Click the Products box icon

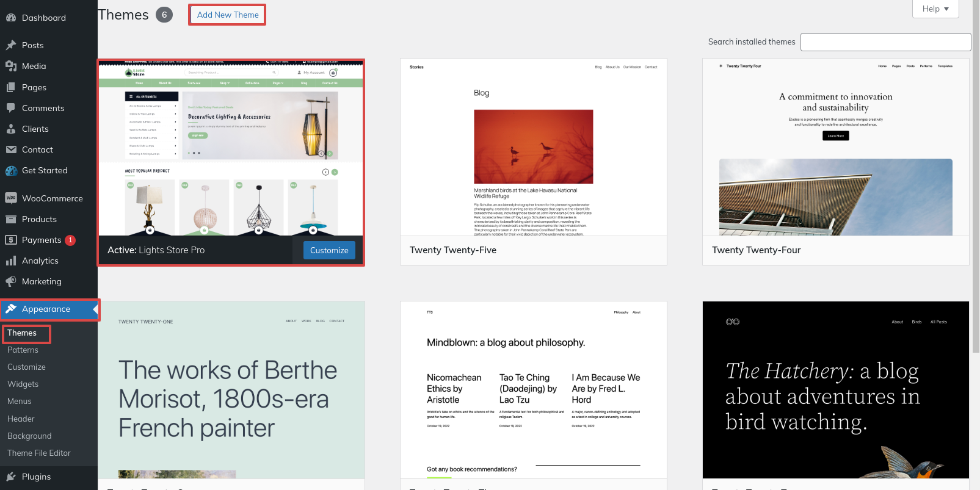[11, 219]
